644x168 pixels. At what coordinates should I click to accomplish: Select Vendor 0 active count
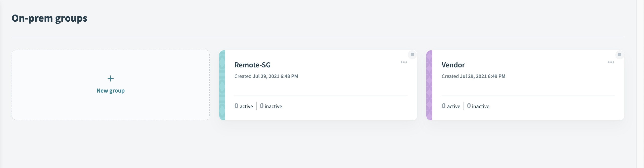tap(451, 106)
